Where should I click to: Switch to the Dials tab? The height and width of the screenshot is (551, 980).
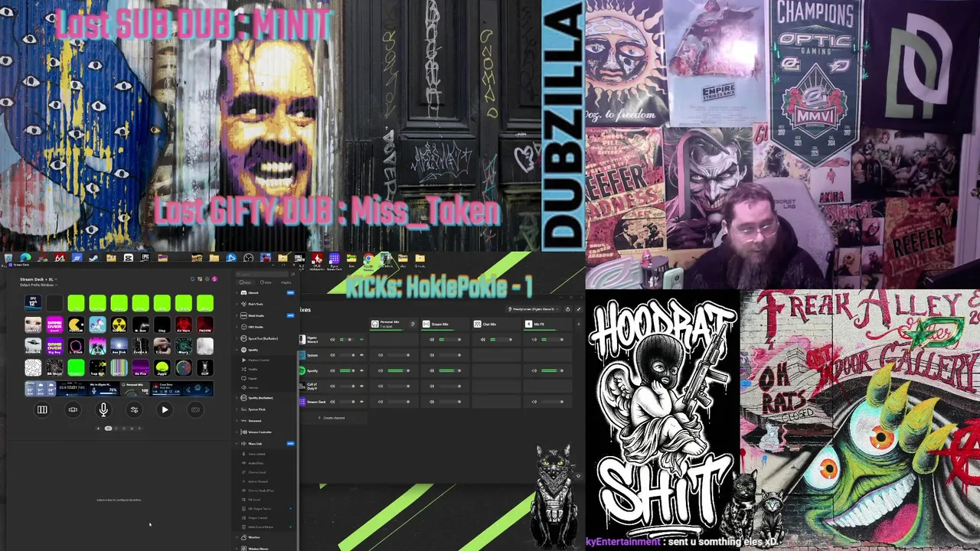(x=266, y=282)
